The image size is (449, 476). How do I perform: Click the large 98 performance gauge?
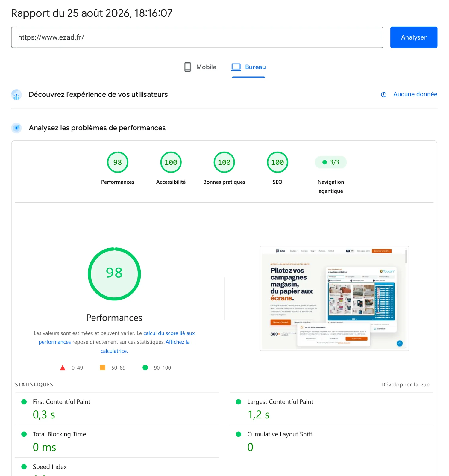114,274
